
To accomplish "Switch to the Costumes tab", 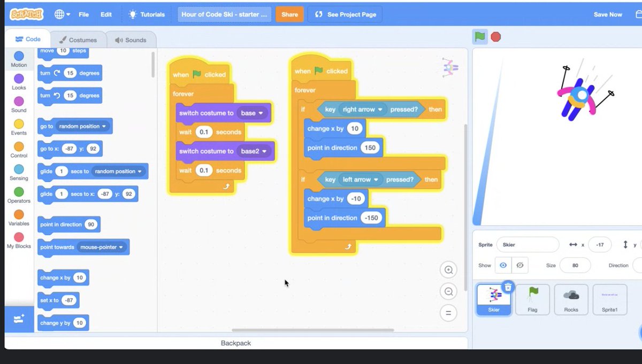I will tap(78, 39).
